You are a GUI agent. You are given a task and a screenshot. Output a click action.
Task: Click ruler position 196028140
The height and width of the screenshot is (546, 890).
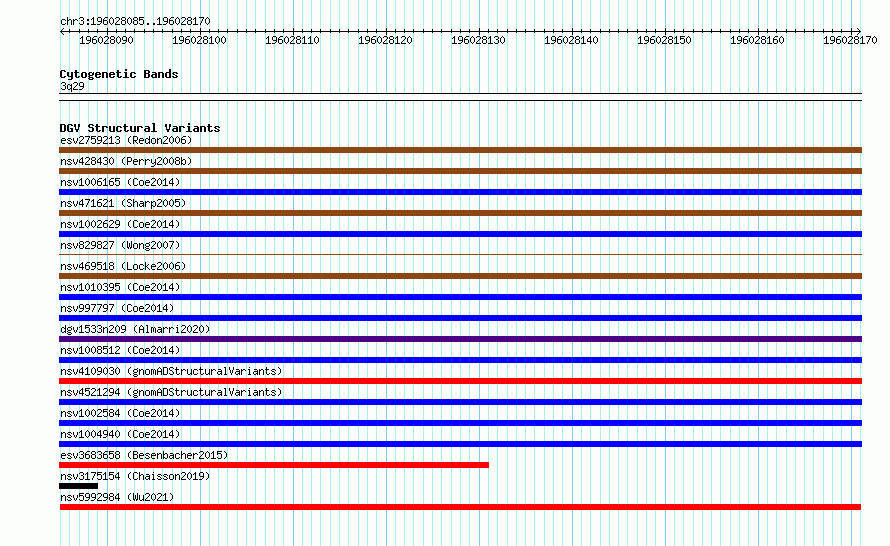coord(572,40)
